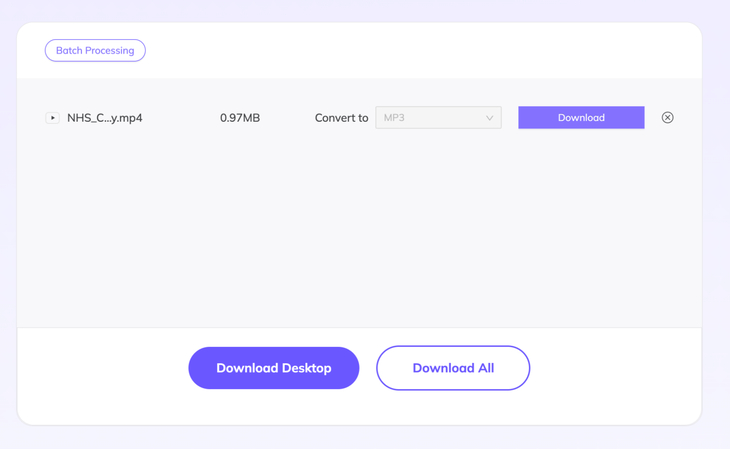This screenshot has height=449, width=730.
Task: Open the Batch Processing option
Action: tap(95, 50)
